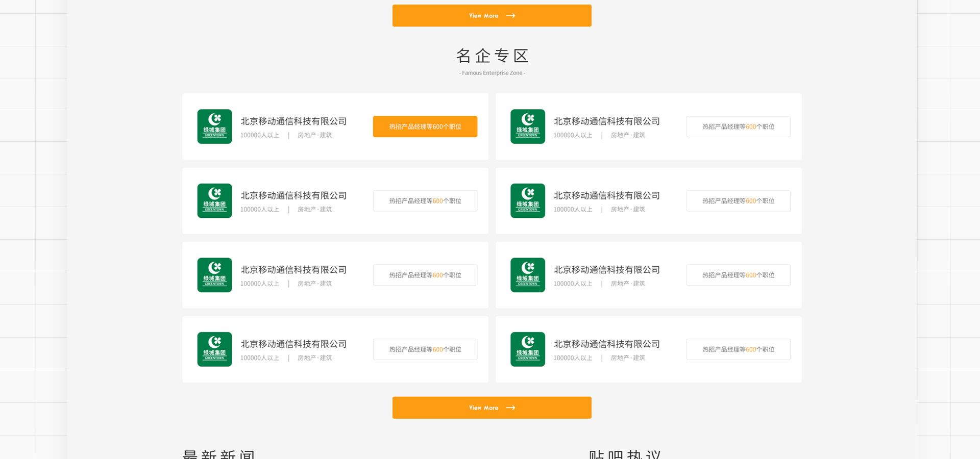The width and height of the screenshot is (980, 459).
Task: Click View More button above the 名企专区 heading
Action: pyautogui.click(x=492, y=16)
